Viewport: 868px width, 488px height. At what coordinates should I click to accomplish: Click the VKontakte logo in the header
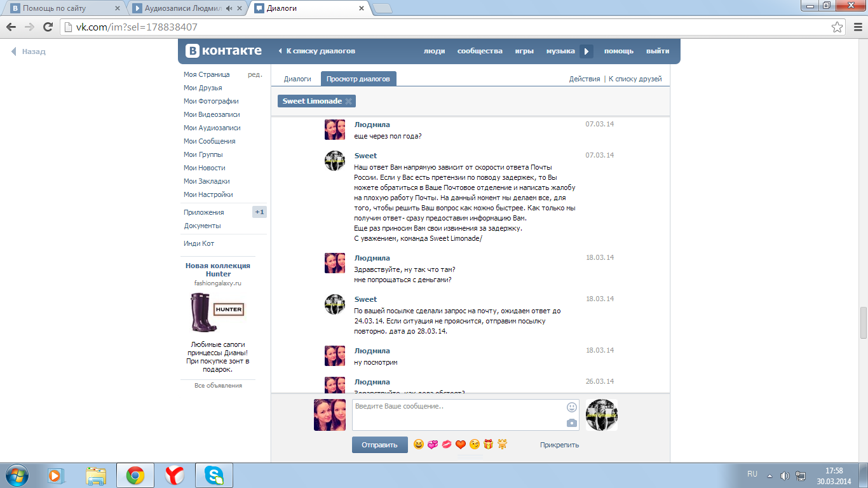223,51
